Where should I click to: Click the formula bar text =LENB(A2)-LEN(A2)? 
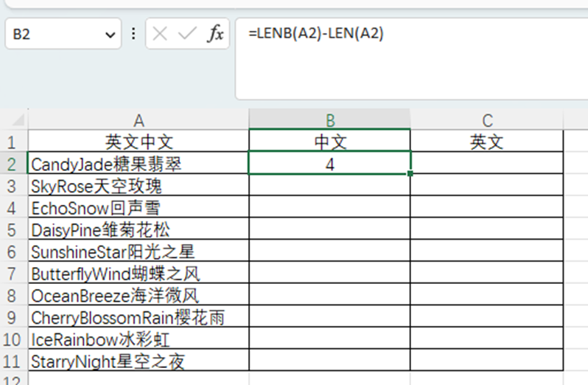316,33
